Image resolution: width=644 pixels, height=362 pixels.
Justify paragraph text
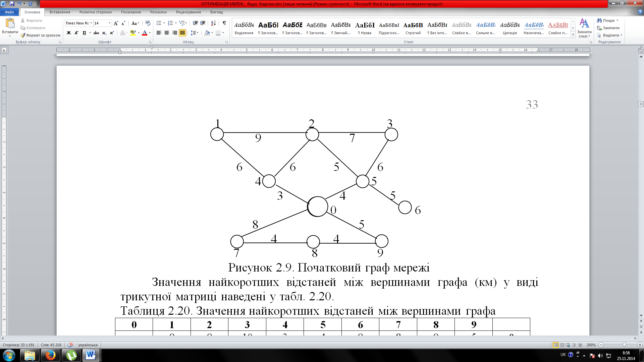coord(182,33)
